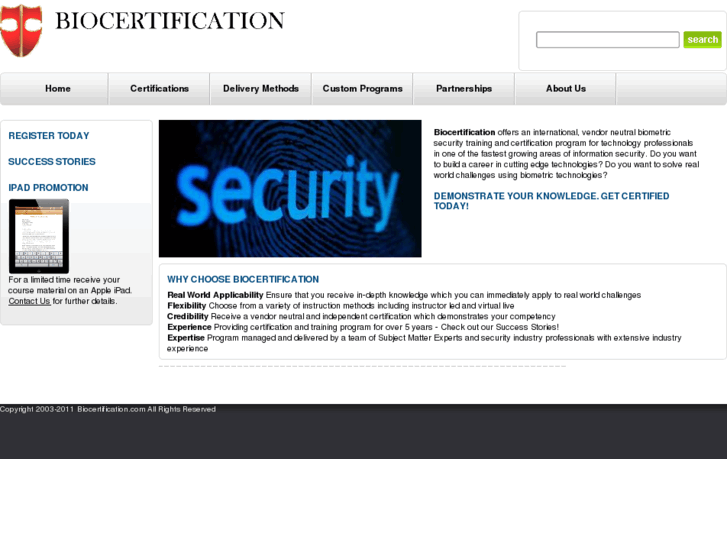The height and width of the screenshot is (545, 727).
Task: Click the bold Biocertification intro word
Action: [465, 132]
